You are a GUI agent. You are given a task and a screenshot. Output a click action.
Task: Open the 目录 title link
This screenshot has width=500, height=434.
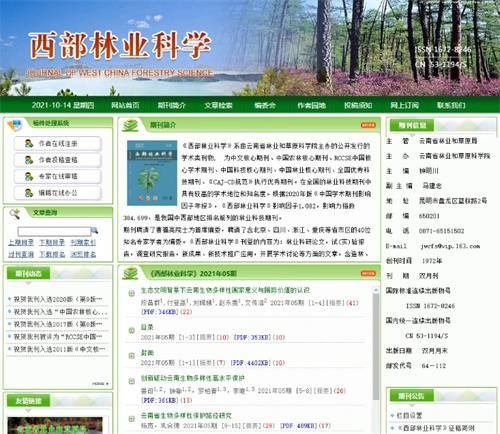(147, 327)
